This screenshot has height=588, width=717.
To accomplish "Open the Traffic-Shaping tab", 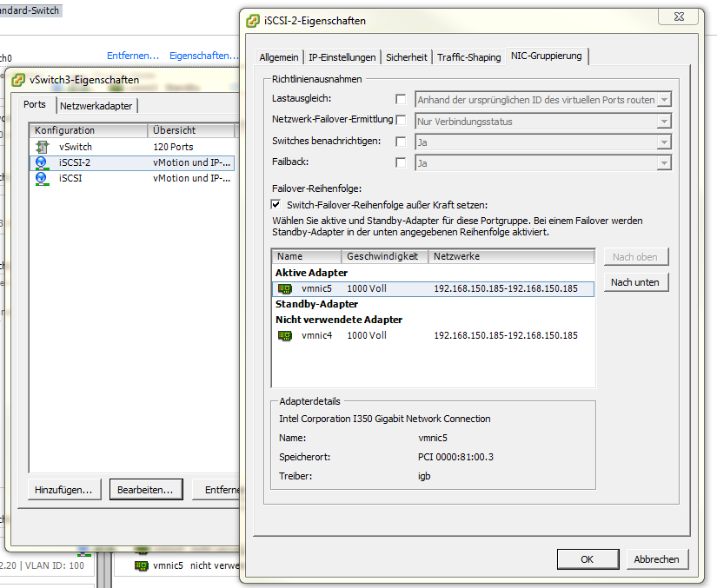I will pos(468,57).
